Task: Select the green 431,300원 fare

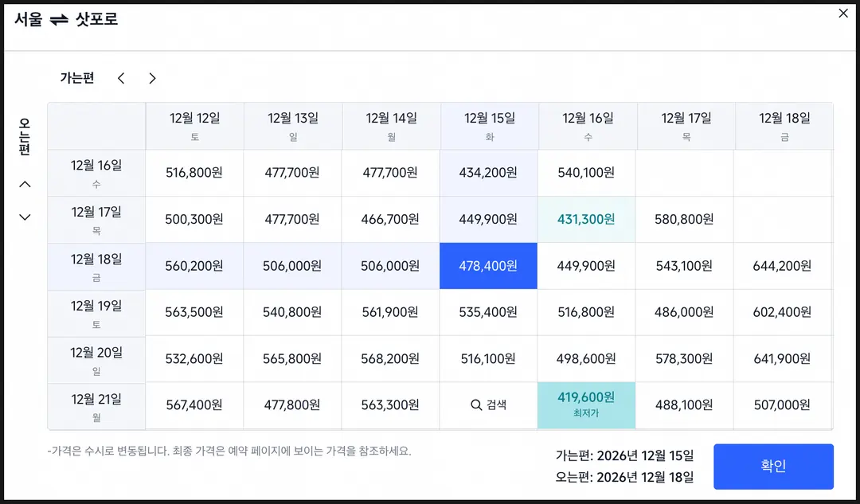Action: [x=586, y=220]
